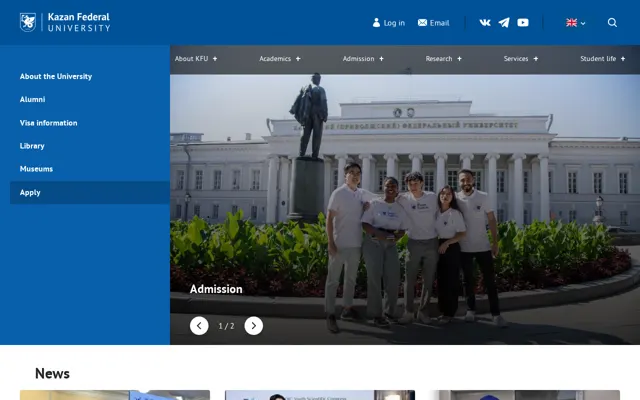Open the YouTube channel icon
This screenshot has height=400, width=640.
(x=523, y=23)
